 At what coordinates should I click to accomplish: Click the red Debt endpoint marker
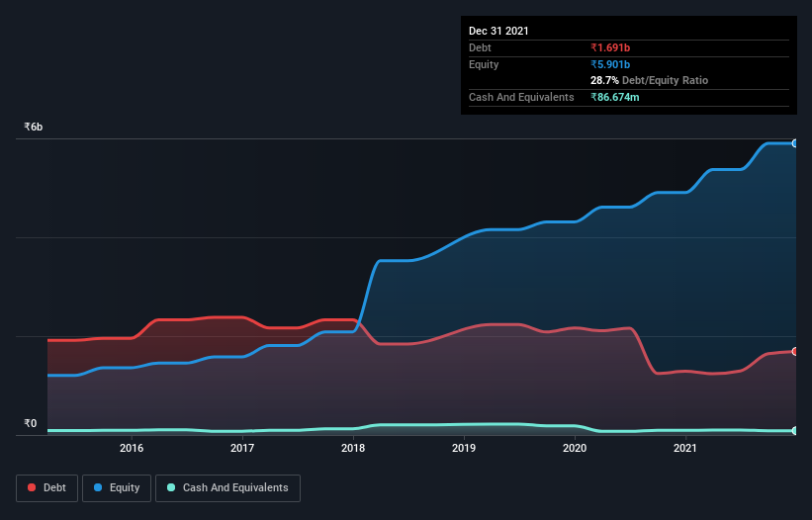click(x=795, y=351)
